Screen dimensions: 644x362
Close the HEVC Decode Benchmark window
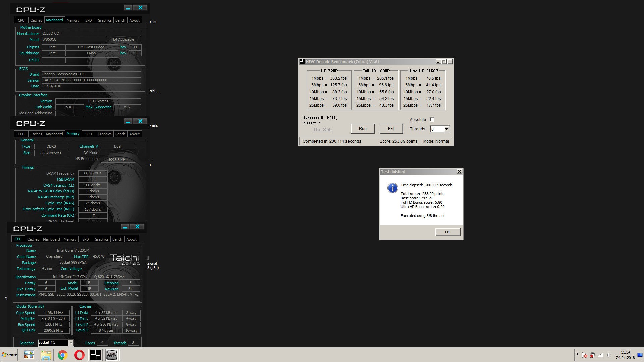coord(450,62)
